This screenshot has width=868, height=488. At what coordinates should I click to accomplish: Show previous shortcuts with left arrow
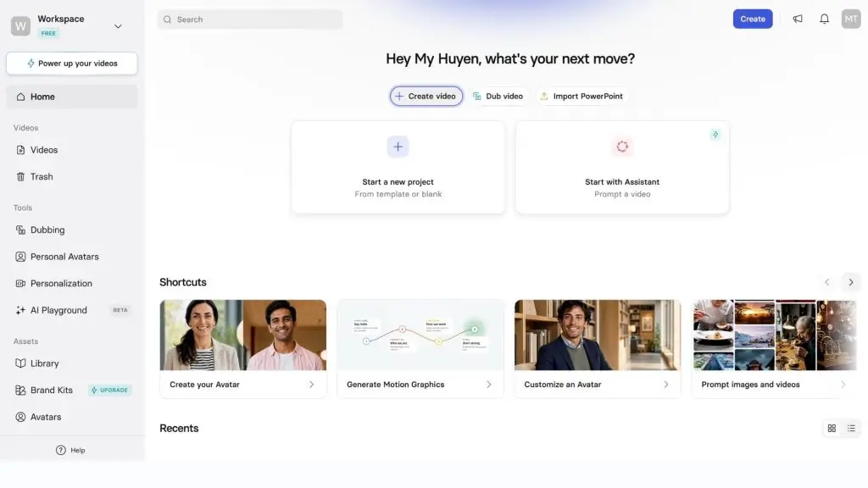827,282
